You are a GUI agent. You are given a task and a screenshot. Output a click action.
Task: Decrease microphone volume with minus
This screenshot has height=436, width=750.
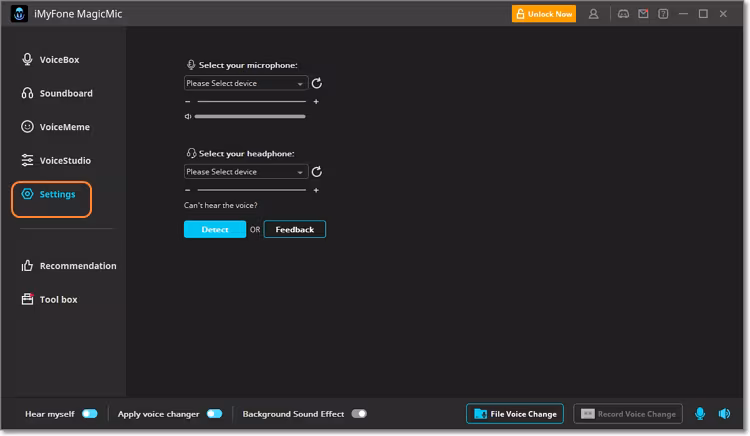[x=188, y=101]
